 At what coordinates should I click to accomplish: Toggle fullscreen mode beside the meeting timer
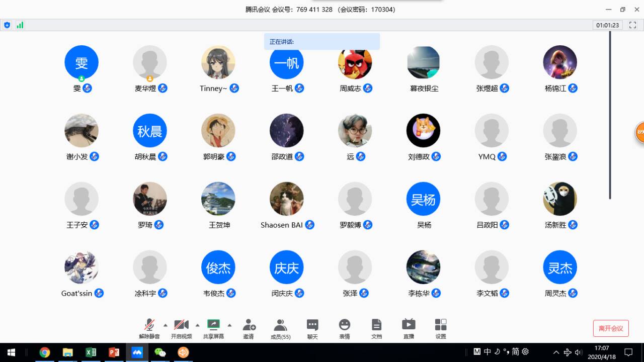(x=633, y=25)
